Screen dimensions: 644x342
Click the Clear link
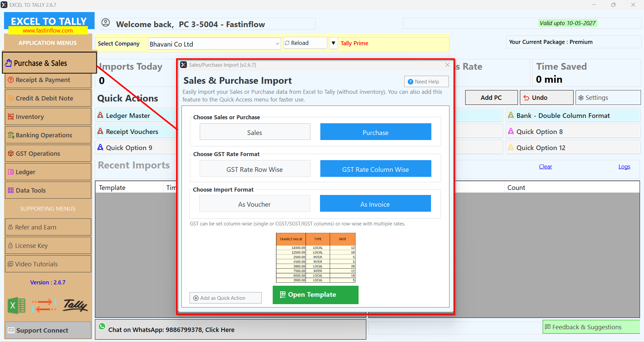tap(545, 166)
